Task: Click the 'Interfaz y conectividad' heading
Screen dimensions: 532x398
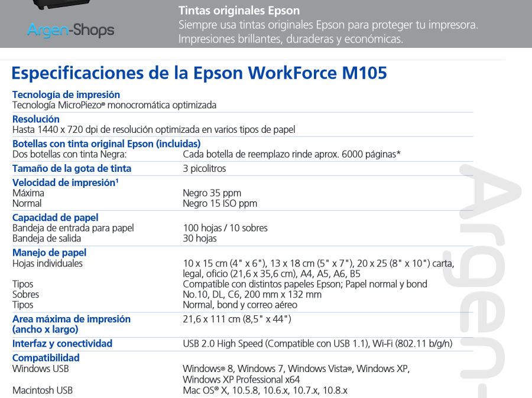Action: tap(63, 344)
